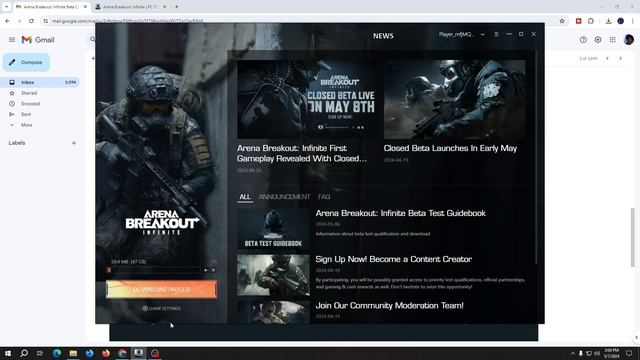Click the Chrome address bar URL
This screenshot has width=640, height=360.
coord(127,21)
